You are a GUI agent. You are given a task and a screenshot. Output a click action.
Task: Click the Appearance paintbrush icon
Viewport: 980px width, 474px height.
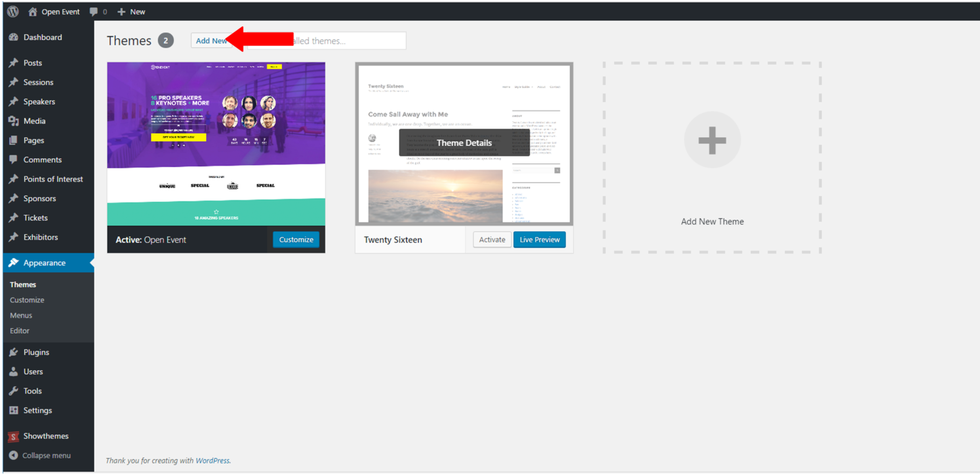pos(14,263)
